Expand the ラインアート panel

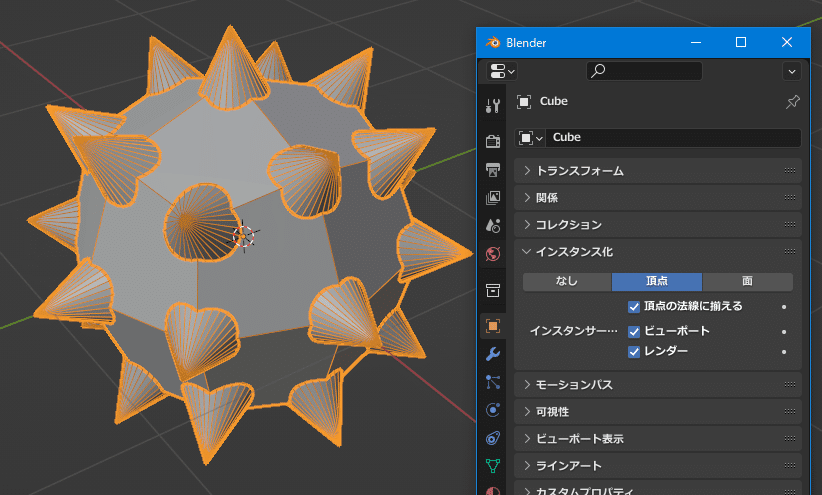click(x=658, y=466)
